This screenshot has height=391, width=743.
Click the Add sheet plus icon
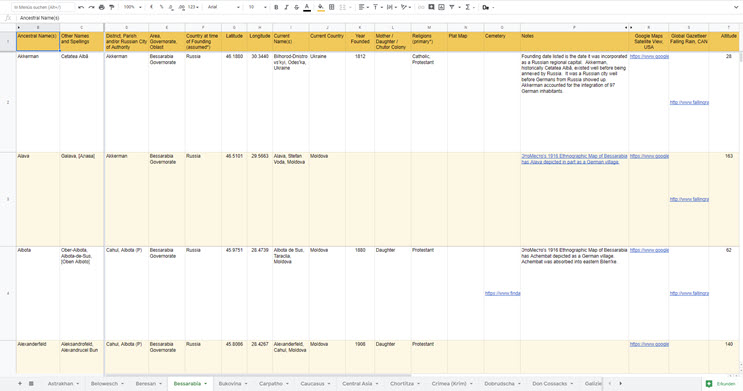20,383
